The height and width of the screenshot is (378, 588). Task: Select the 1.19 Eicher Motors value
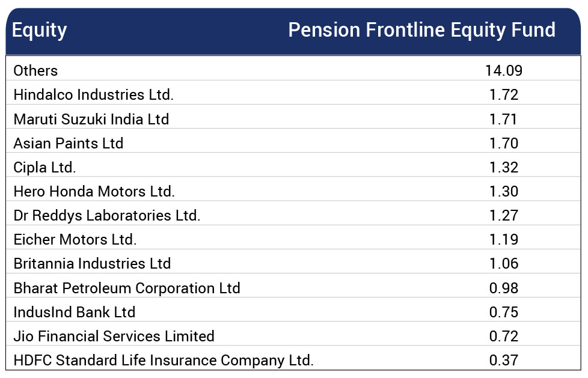point(504,239)
